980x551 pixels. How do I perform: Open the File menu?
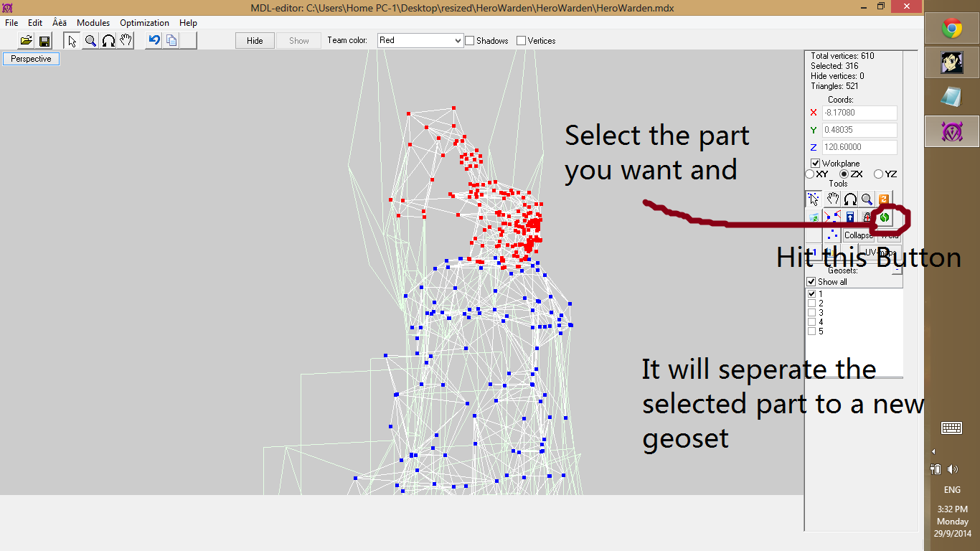11,23
